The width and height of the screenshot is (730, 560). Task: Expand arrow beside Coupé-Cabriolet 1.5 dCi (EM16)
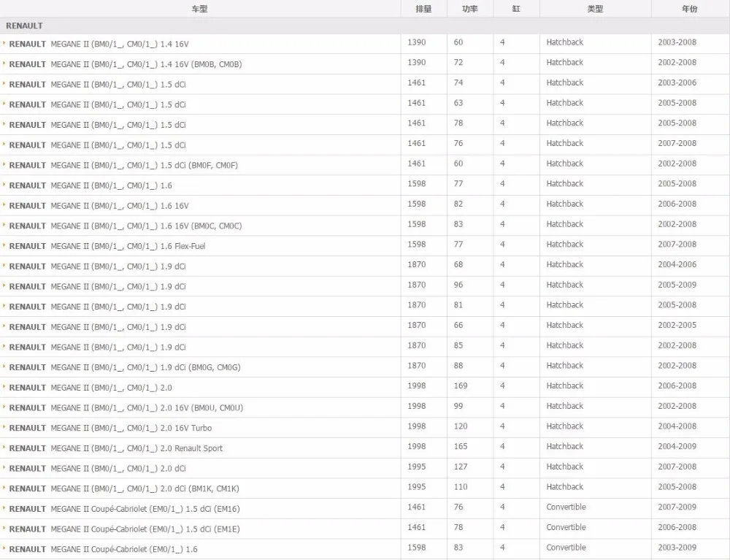[4, 508]
